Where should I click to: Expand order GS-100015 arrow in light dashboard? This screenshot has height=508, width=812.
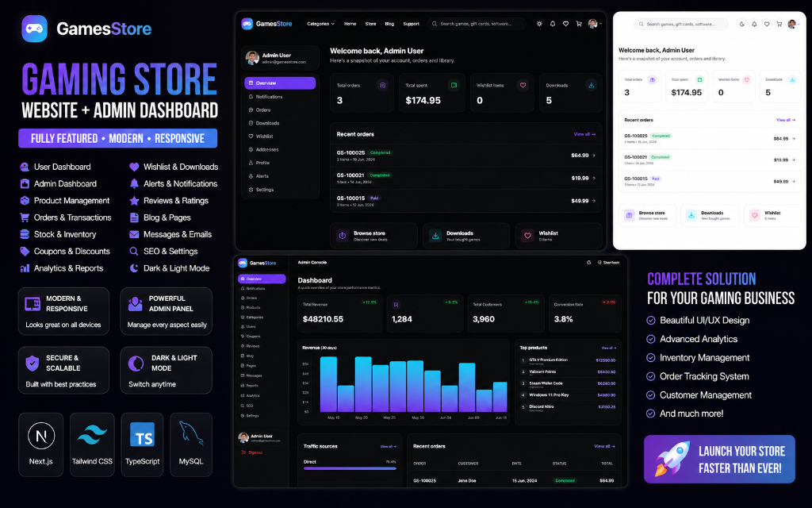point(794,182)
